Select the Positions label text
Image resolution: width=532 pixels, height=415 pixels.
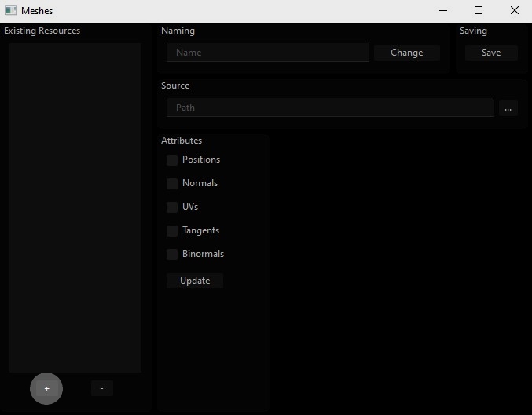[x=201, y=160]
